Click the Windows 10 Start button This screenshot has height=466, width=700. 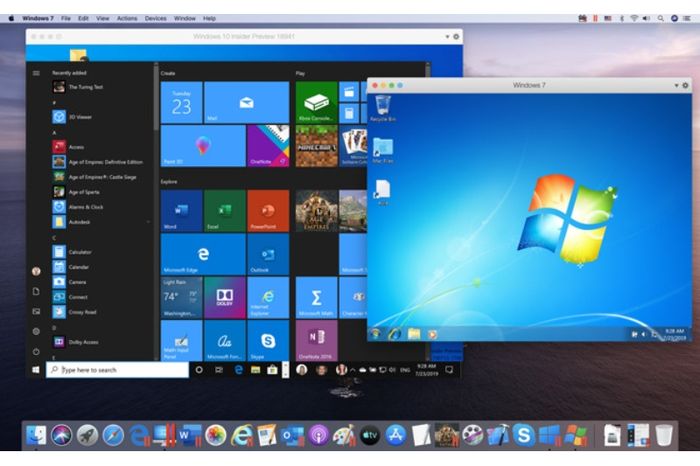(36, 370)
